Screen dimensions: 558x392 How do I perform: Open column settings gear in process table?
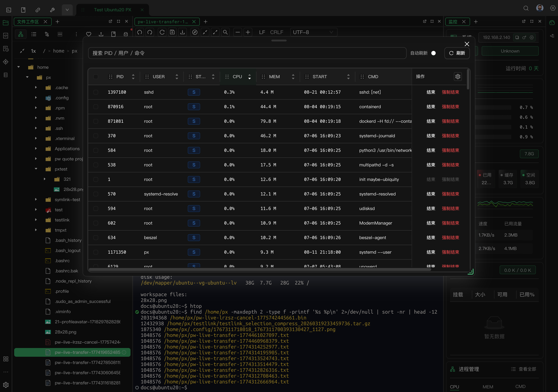point(458,77)
